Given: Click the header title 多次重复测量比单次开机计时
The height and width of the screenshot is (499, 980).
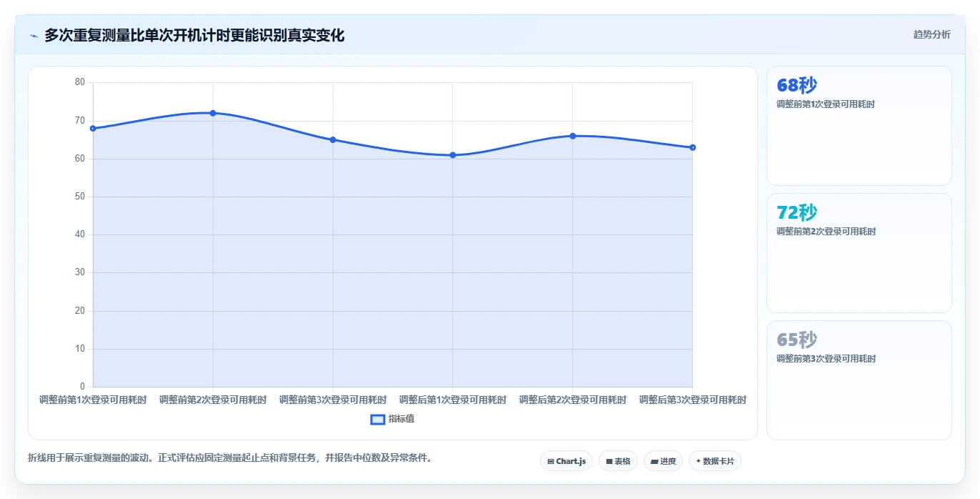Looking at the screenshot, I should [194, 36].
